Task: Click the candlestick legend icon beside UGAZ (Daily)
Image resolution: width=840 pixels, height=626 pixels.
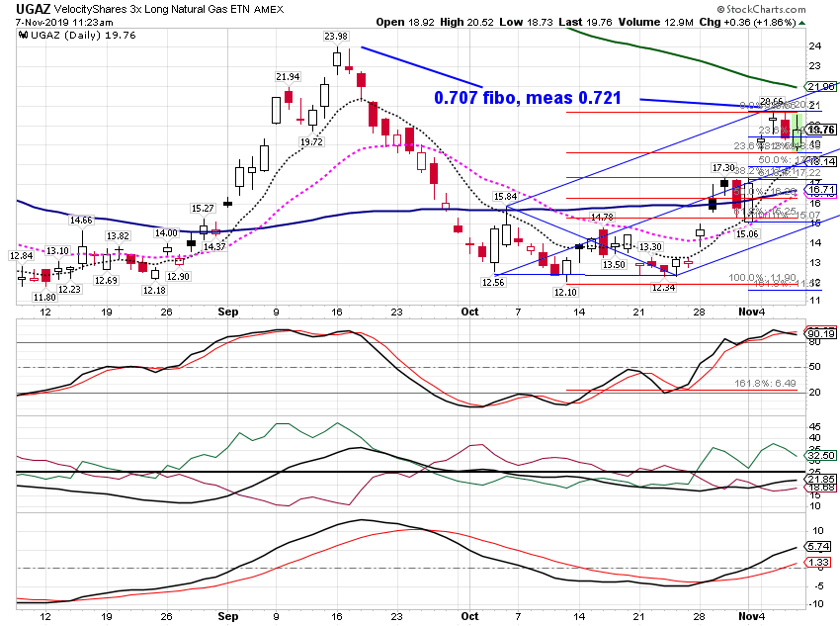Action: click(x=23, y=36)
